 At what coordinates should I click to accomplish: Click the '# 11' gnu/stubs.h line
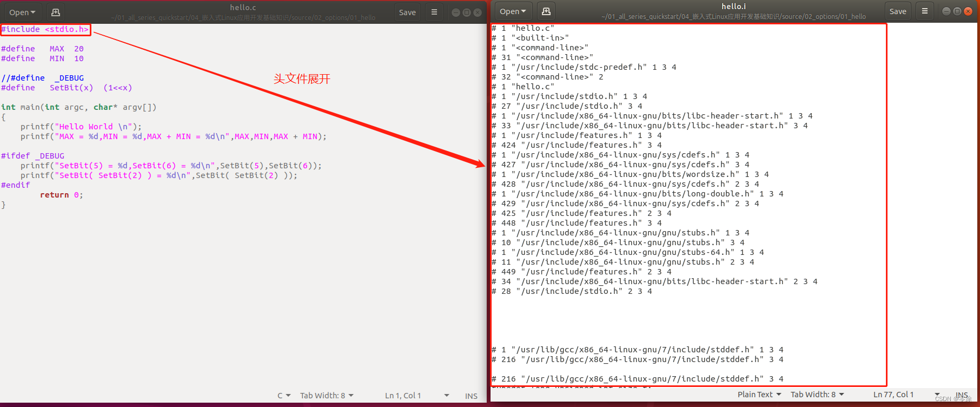[623, 262]
